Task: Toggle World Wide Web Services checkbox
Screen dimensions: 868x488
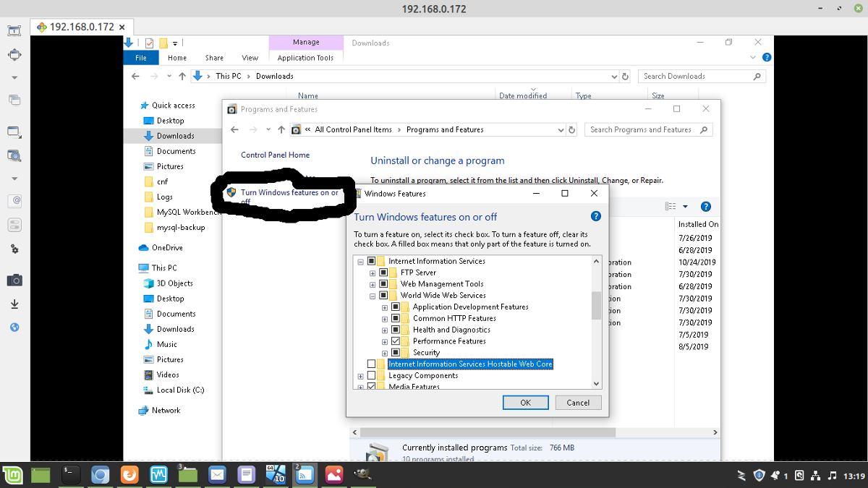Action: coord(384,295)
